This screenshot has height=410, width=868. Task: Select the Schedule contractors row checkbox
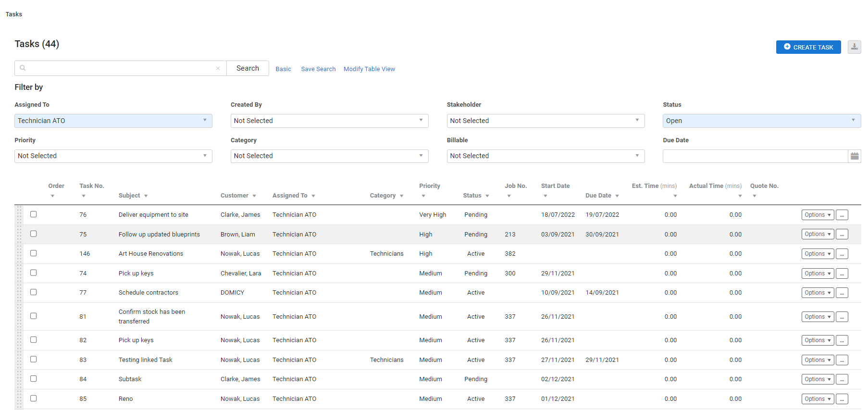(34, 292)
